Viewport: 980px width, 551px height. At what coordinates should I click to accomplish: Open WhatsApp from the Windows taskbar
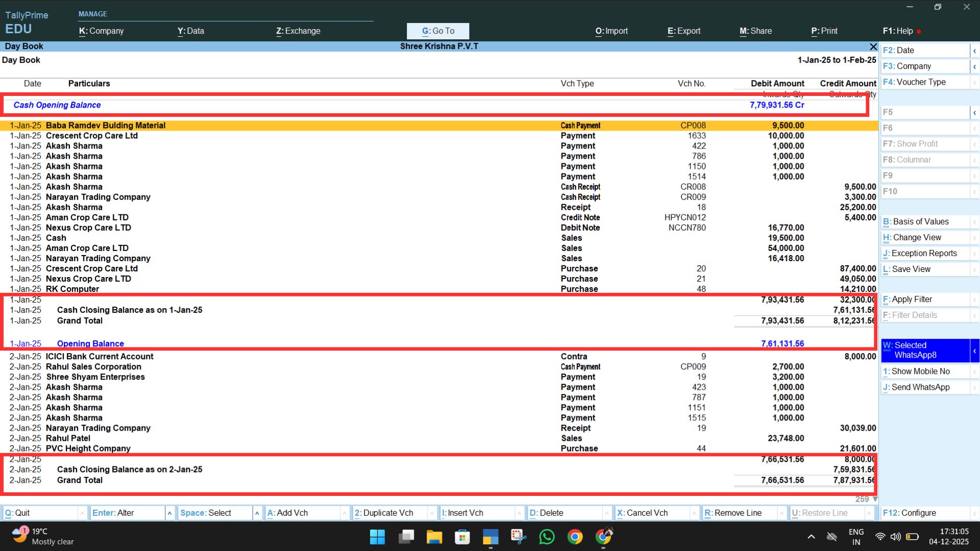[547, 537]
